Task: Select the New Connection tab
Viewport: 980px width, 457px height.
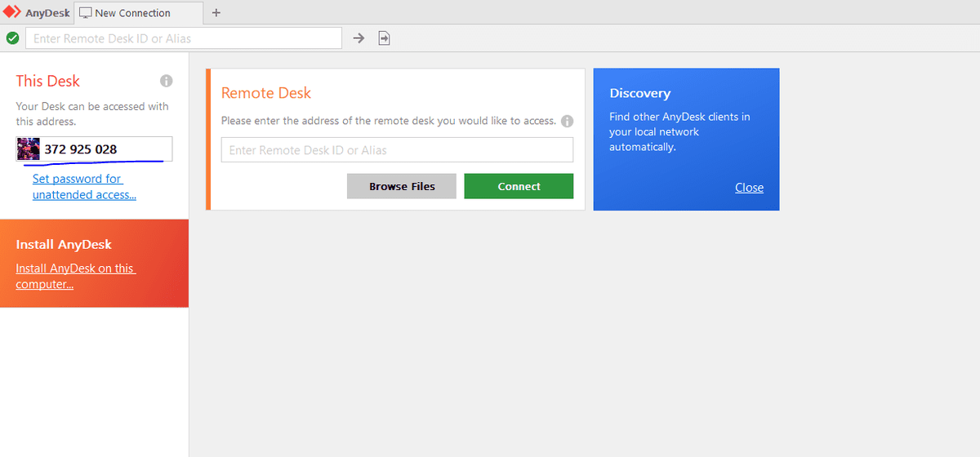Action: point(138,13)
